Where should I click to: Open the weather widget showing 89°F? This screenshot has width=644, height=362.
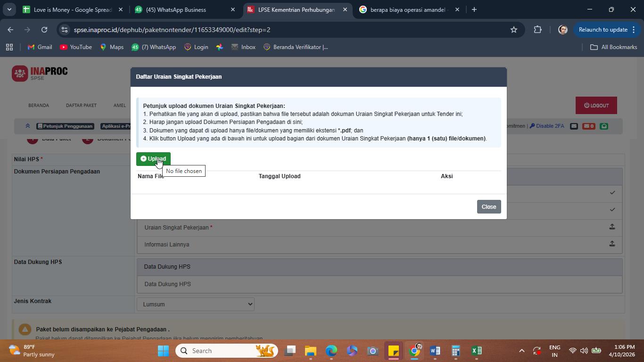(32, 351)
